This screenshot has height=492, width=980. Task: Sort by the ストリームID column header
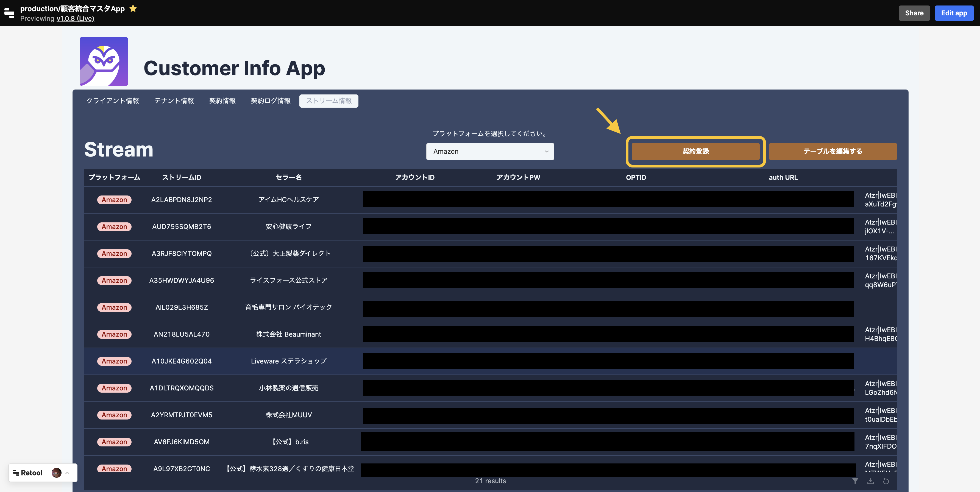[182, 177]
